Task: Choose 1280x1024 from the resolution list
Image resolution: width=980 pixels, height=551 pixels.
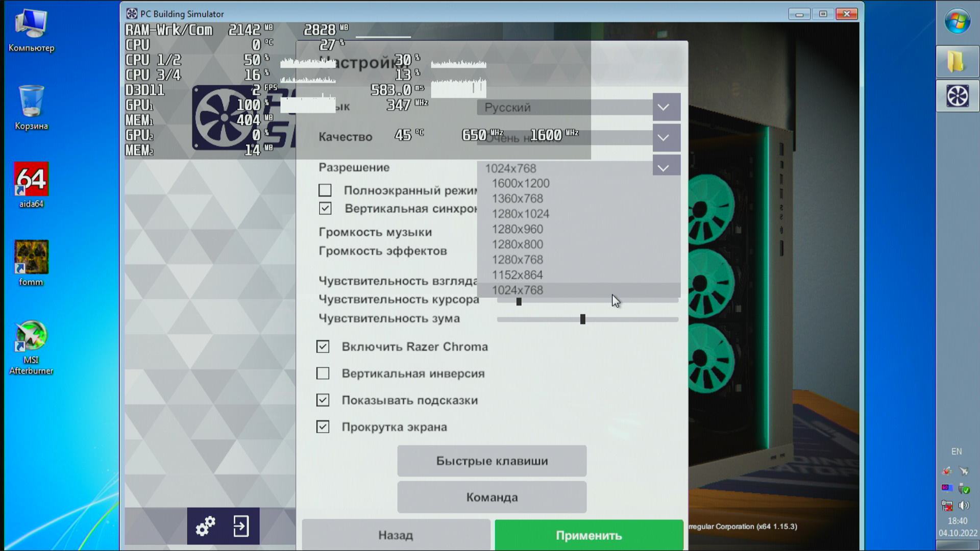Action: (521, 214)
